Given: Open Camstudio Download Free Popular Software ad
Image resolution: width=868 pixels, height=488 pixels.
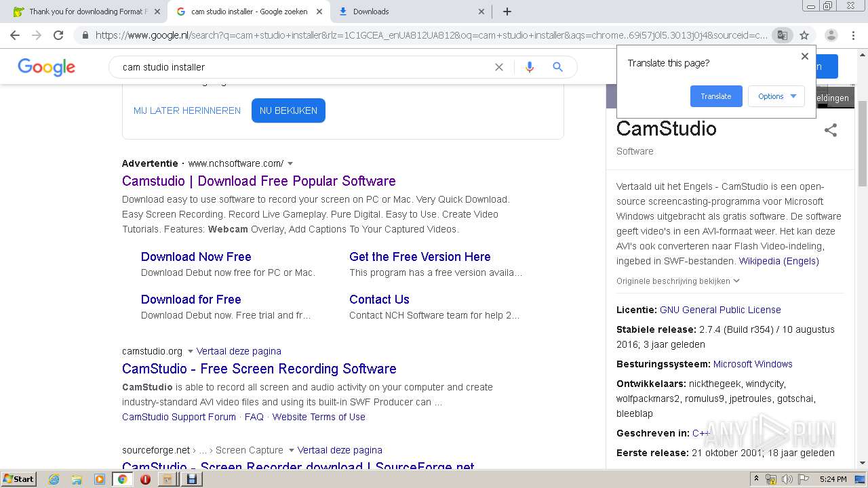Looking at the screenshot, I should click(x=259, y=181).
